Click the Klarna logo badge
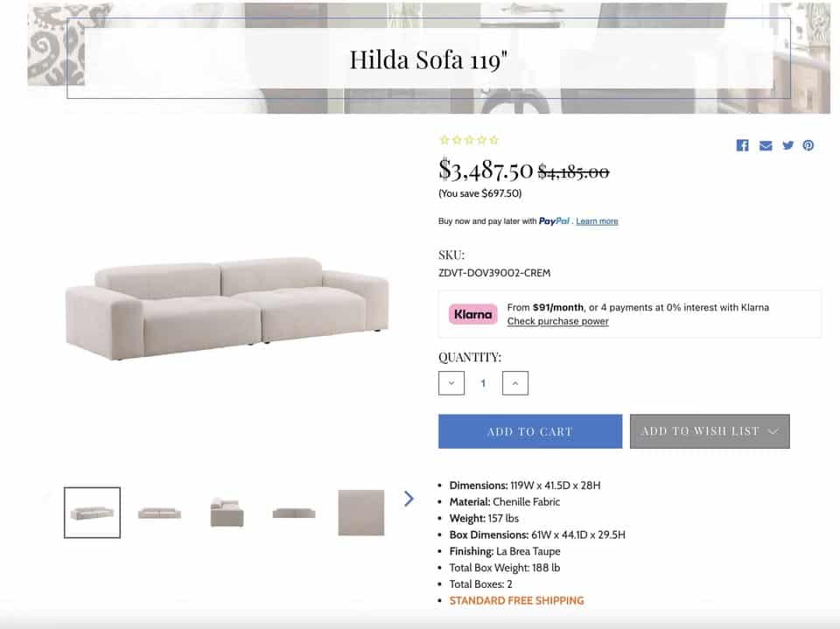The image size is (840, 629). (472, 314)
